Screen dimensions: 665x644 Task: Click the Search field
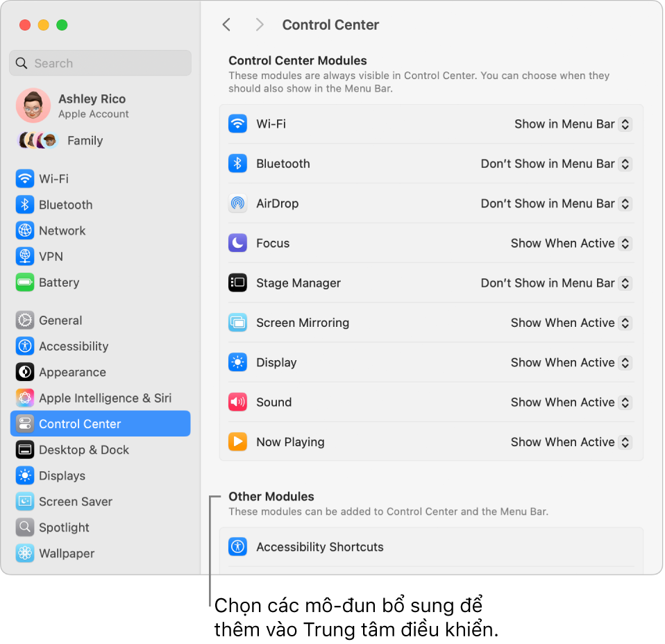click(x=100, y=63)
